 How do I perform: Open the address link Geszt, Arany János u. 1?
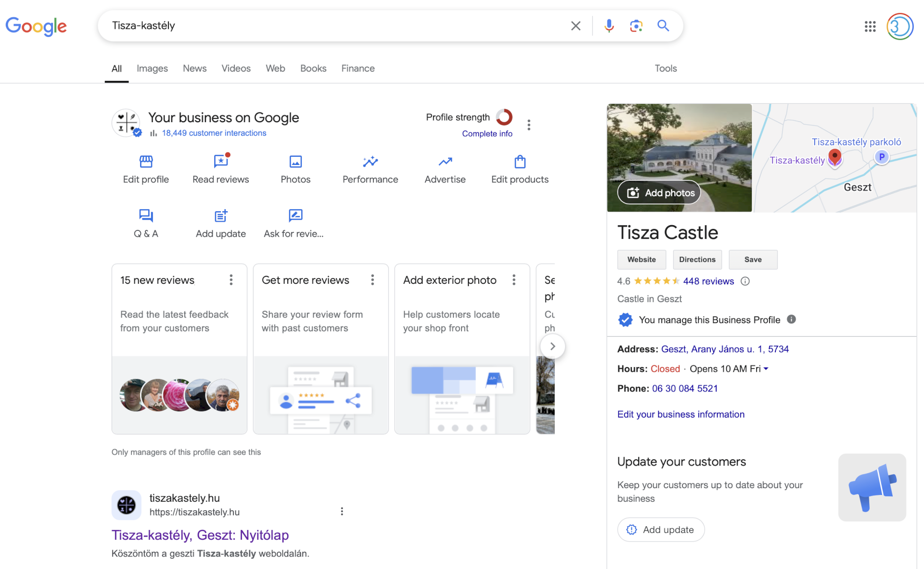725,349
